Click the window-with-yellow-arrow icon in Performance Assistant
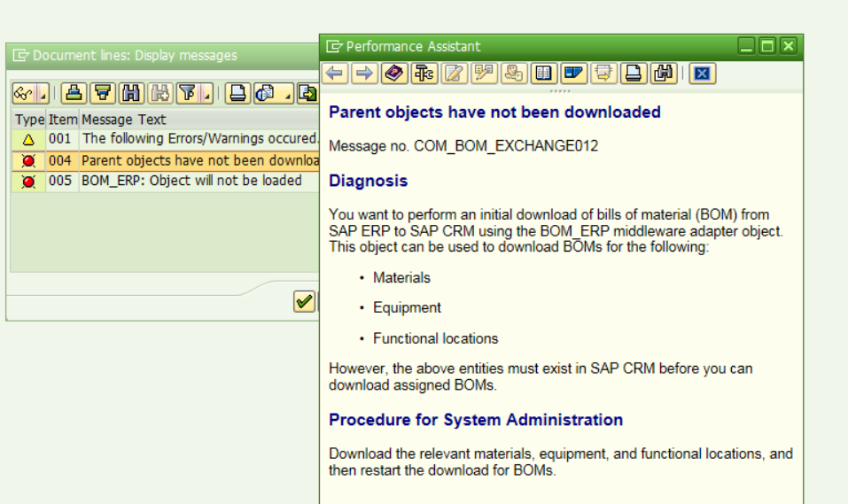Screen dimensions: 848x504 (603, 74)
